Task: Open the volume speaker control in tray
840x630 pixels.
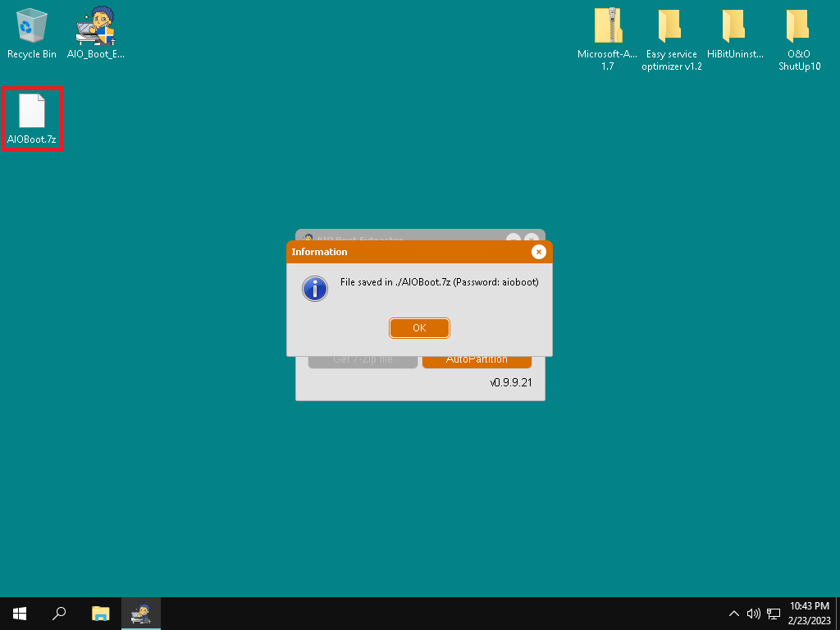Action: [x=754, y=614]
